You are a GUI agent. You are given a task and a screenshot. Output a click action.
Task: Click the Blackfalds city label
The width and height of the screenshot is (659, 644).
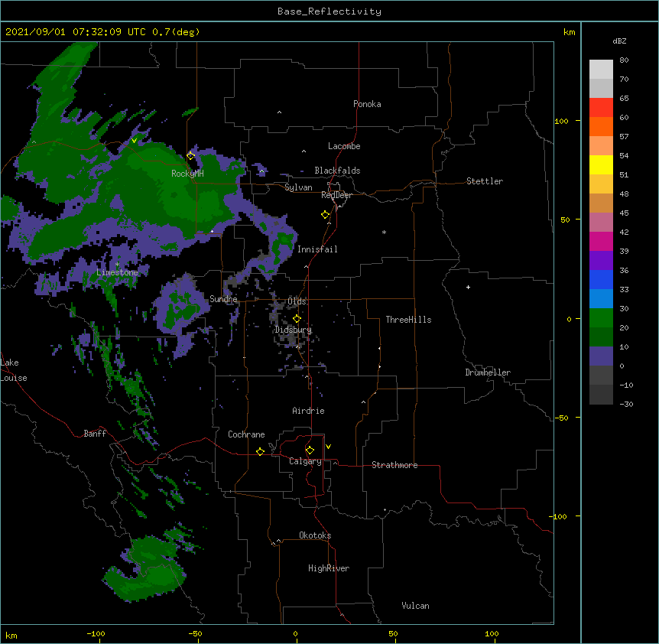click(x=337, y=171)
